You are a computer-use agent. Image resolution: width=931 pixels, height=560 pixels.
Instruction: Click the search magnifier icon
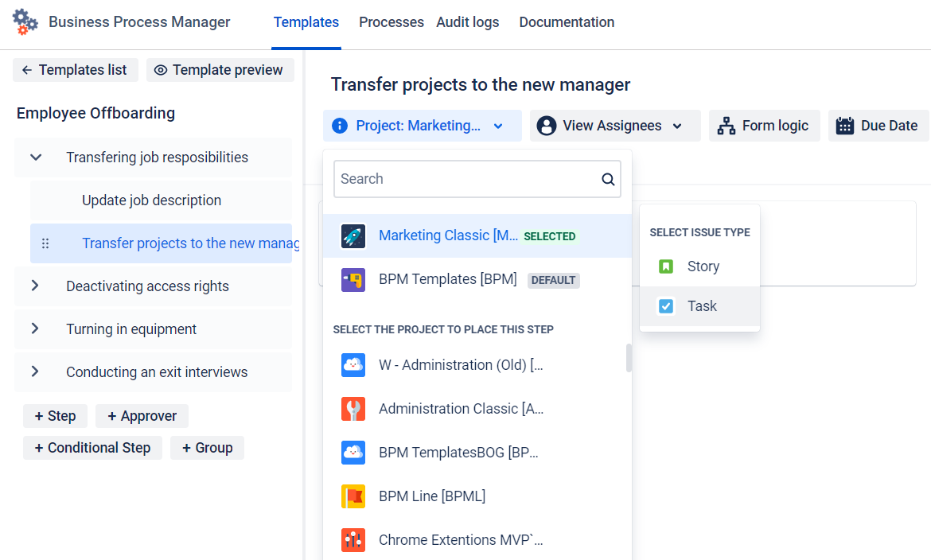[608, 179]
